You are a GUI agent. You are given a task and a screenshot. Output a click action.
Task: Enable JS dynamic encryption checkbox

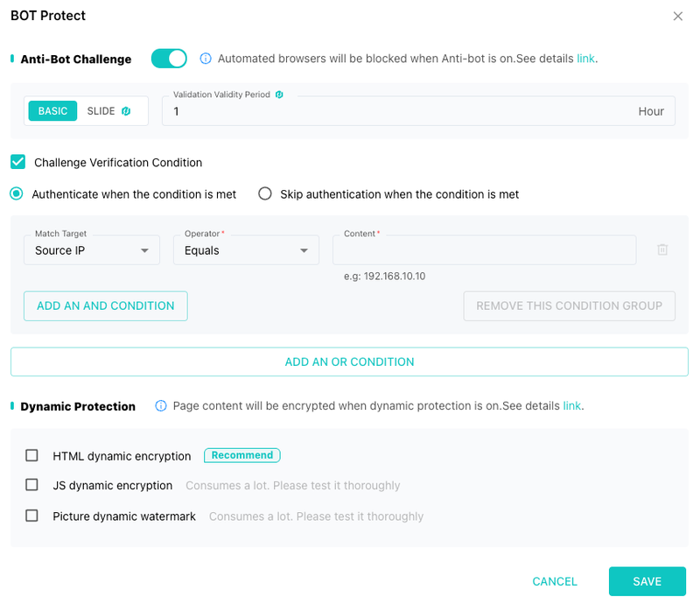pos(31,485)
